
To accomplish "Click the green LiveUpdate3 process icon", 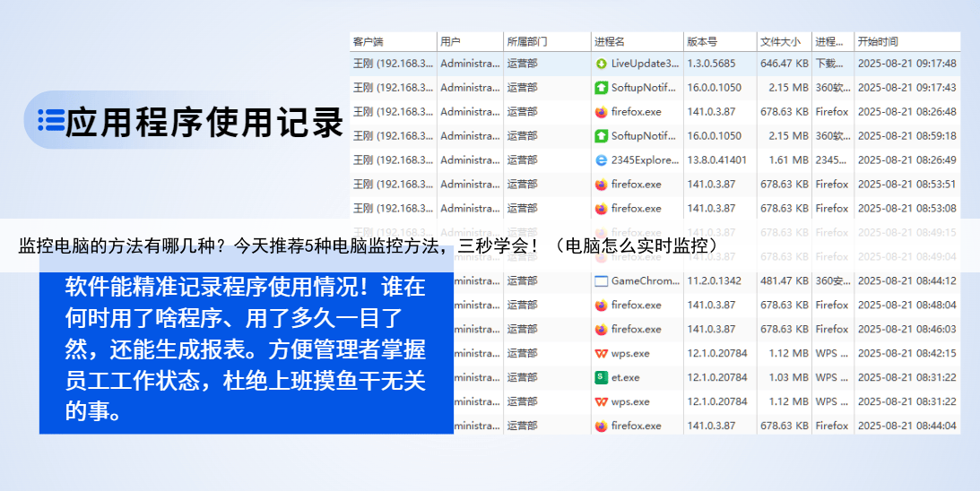I will pyautogui.click(x=601, y=64).
